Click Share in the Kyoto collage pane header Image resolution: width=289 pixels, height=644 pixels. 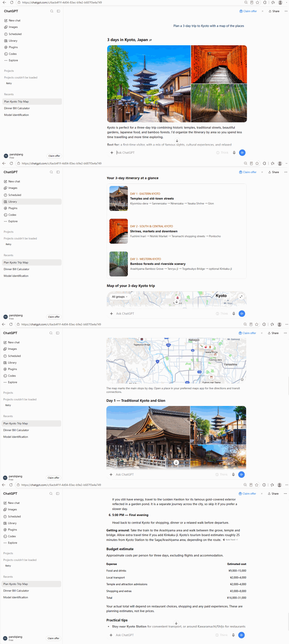[274, 11]
